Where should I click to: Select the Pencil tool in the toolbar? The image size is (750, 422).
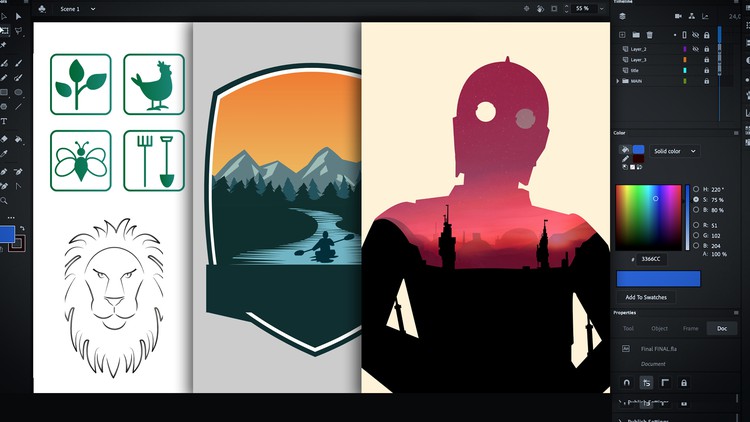pyautogui.click(x=4, y=78)
